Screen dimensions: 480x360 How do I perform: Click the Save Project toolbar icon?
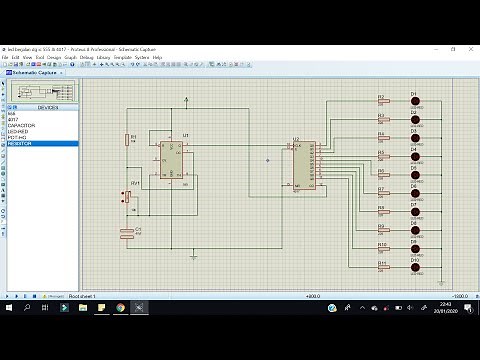point(16,64)
